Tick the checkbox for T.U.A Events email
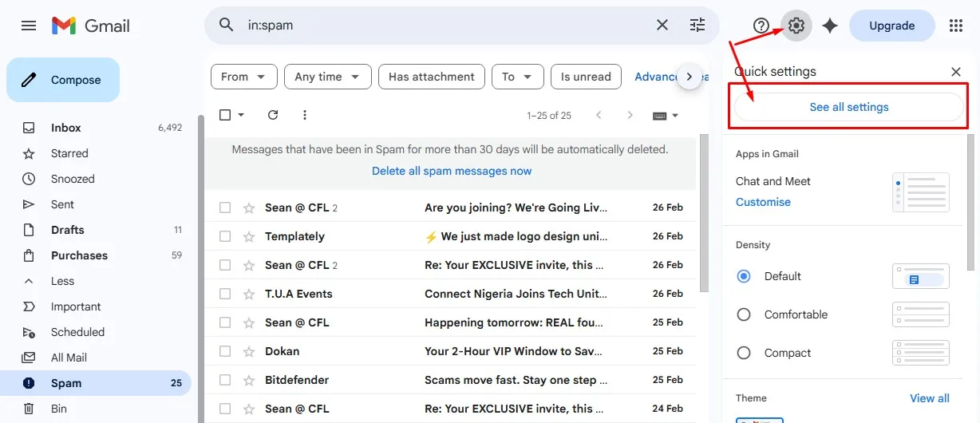 [x=225, y=294]
